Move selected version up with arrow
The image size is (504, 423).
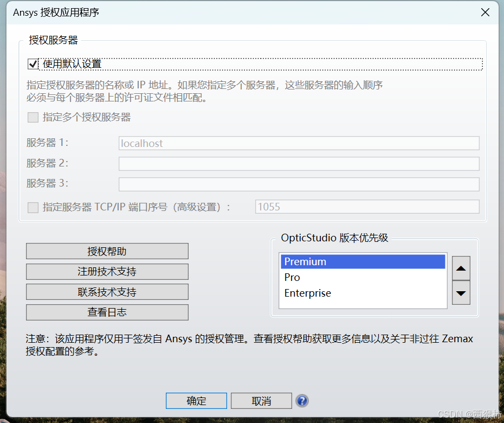(x=461, y=268)
